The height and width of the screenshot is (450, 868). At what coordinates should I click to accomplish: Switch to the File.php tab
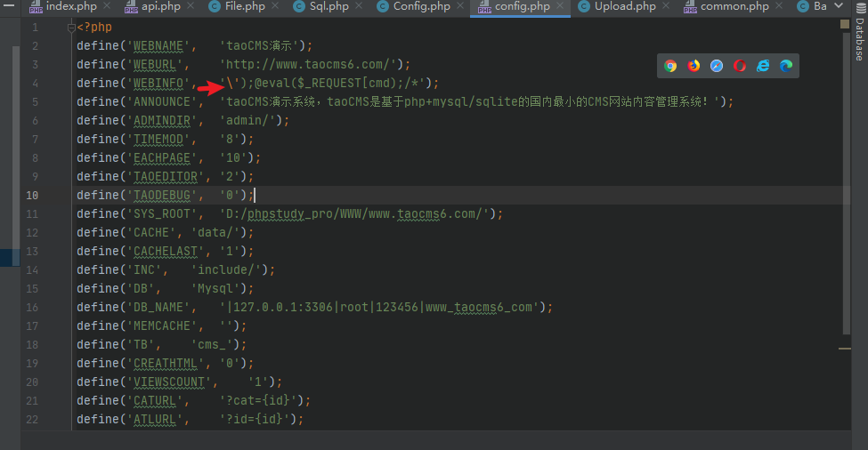point(245,6)
